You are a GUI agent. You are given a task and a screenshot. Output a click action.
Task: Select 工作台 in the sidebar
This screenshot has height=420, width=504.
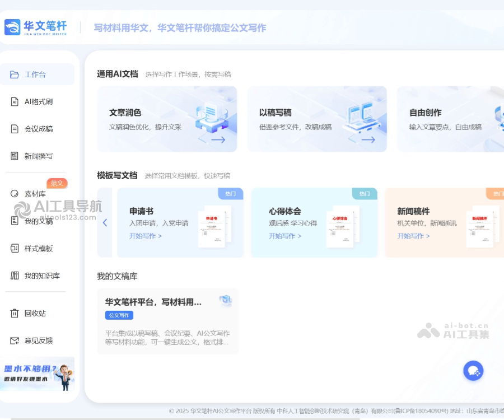[37, 74]
